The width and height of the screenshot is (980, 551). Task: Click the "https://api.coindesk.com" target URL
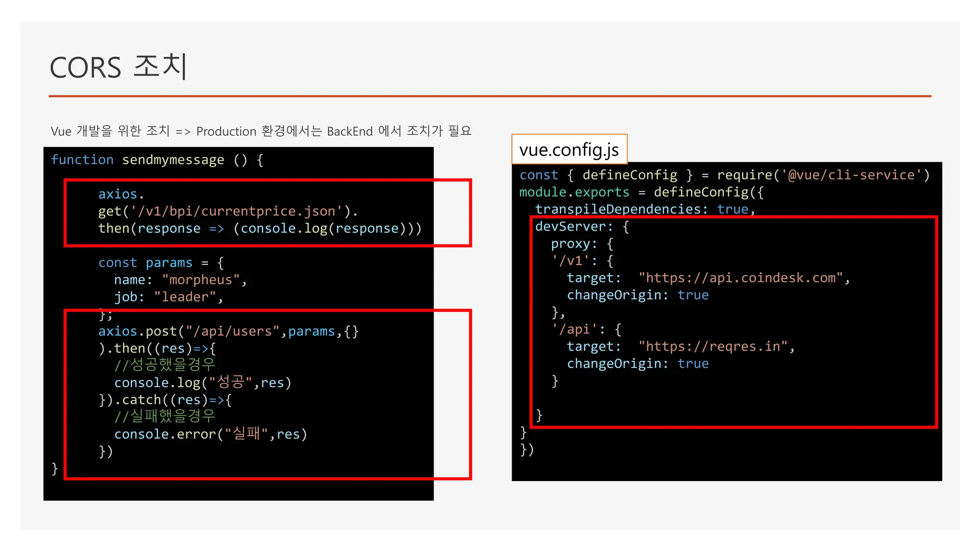click(740, 278)
